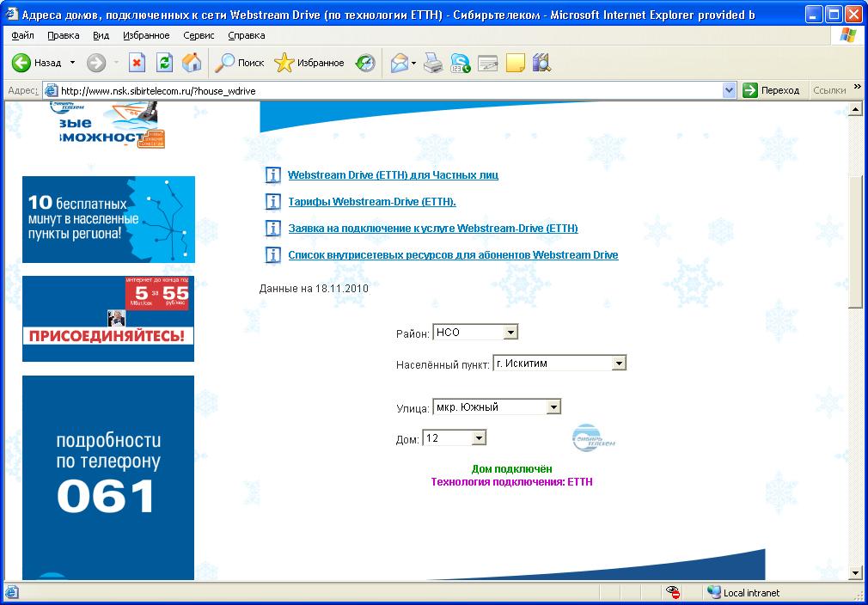Expand the Ссылки toolbar chevron

[x=858, y=87]
